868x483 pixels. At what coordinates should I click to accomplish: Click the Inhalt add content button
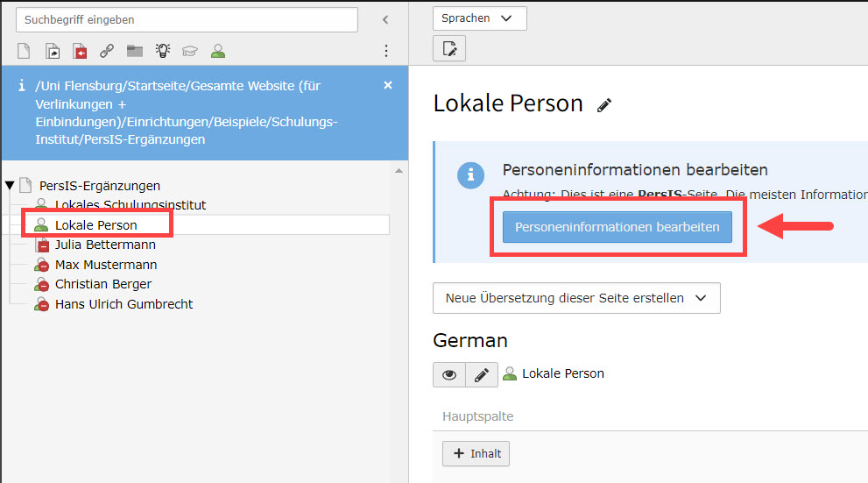(x=476, y=453)
